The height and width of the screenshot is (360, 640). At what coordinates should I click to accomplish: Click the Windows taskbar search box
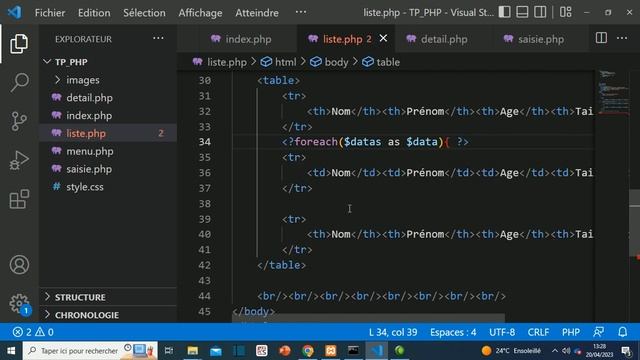point(90,351)
